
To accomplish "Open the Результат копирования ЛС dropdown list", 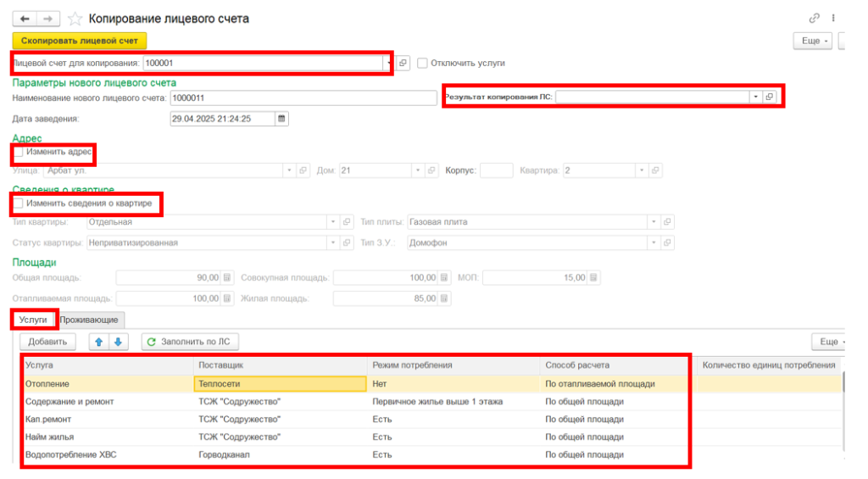I will tap(754, 97).
